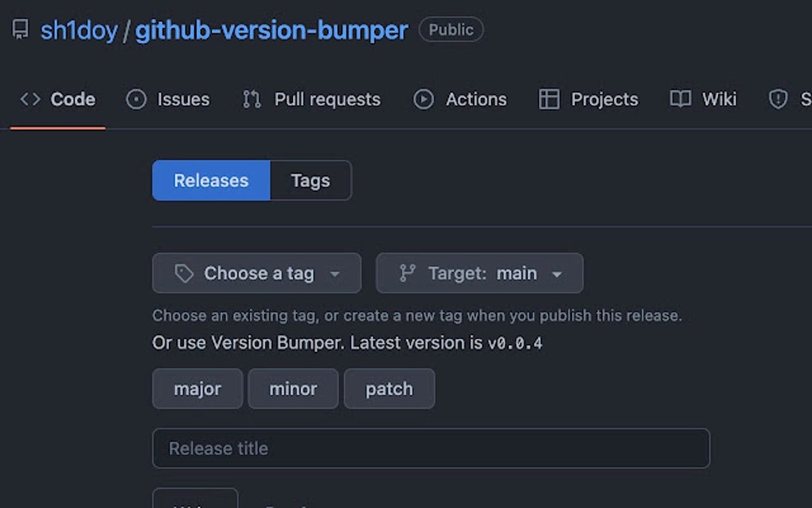Open the Target: main branch dropdown arrow
812x508 pixels.
click(x=557, y=275)
